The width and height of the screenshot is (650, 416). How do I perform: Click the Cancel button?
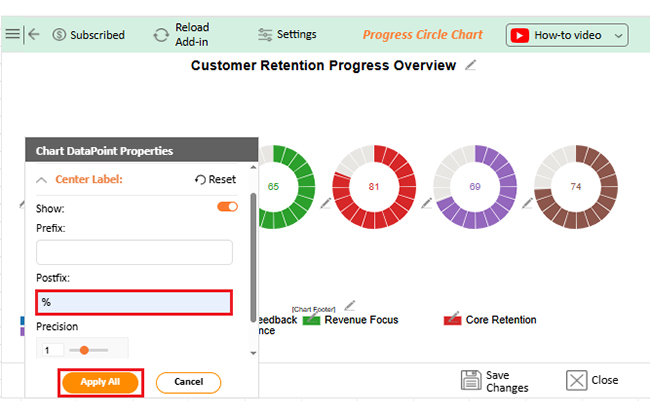[188, 382]
